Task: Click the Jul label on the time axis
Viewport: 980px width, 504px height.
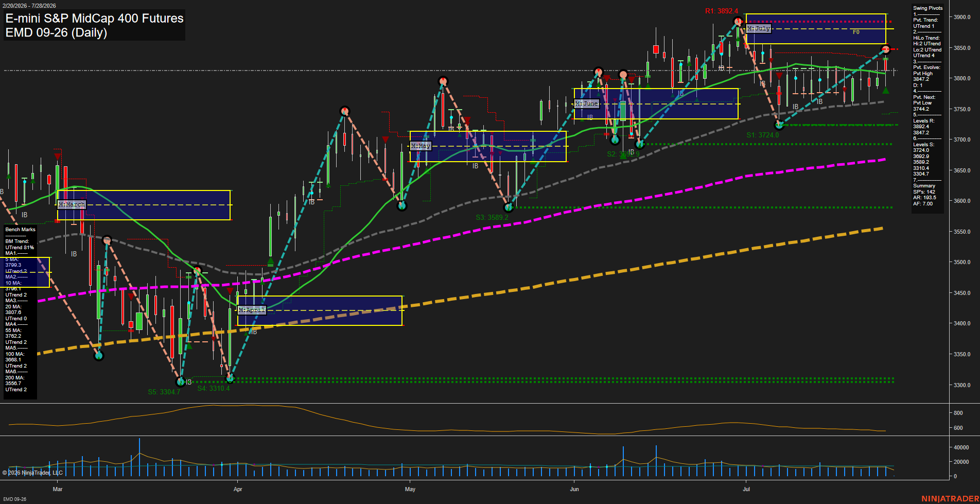Action: click(x=746, y=489)
